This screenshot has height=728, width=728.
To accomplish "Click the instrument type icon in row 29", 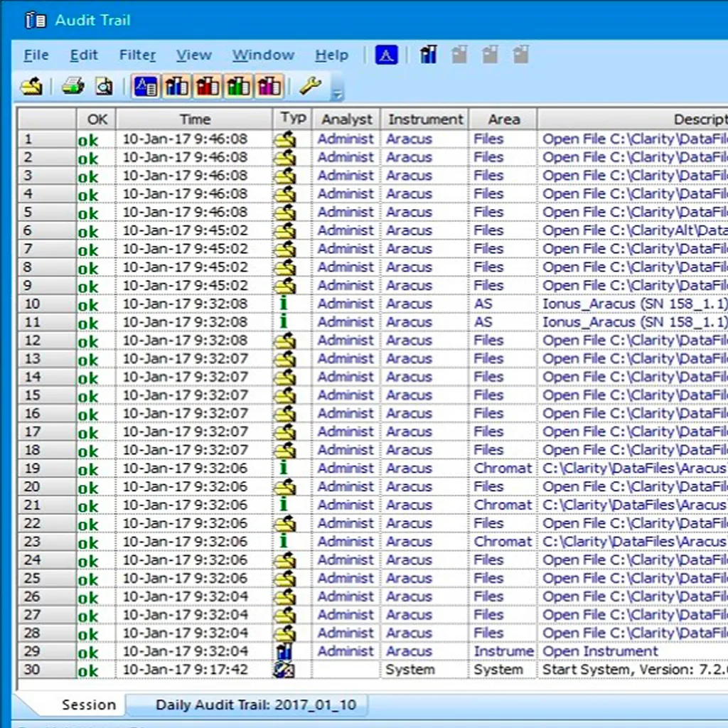I will pyautogui.click(x=284, y=651).
